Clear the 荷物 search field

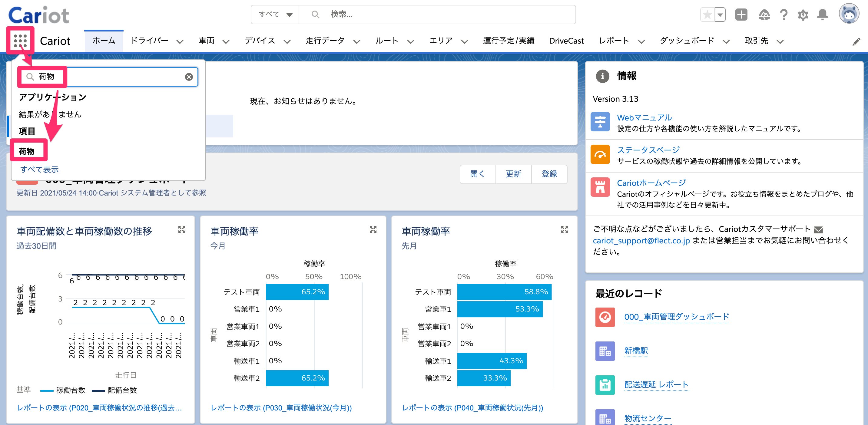point(189,77)
